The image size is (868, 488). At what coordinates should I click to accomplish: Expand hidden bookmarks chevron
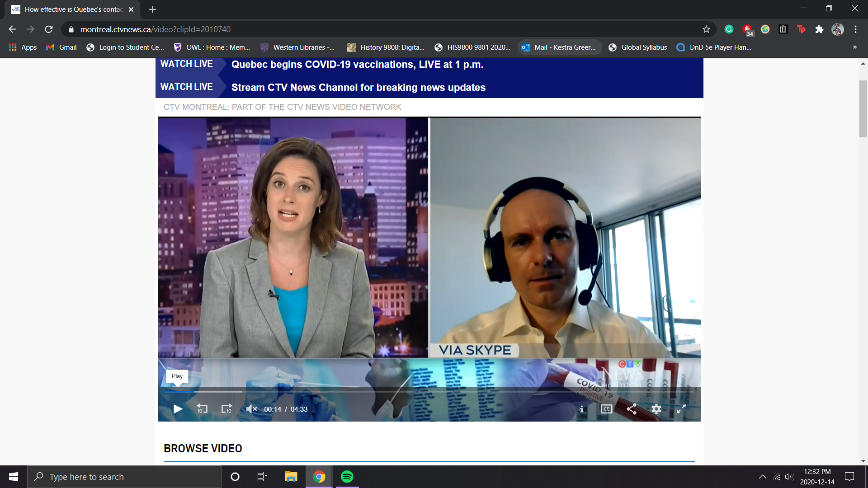(854, 47)
